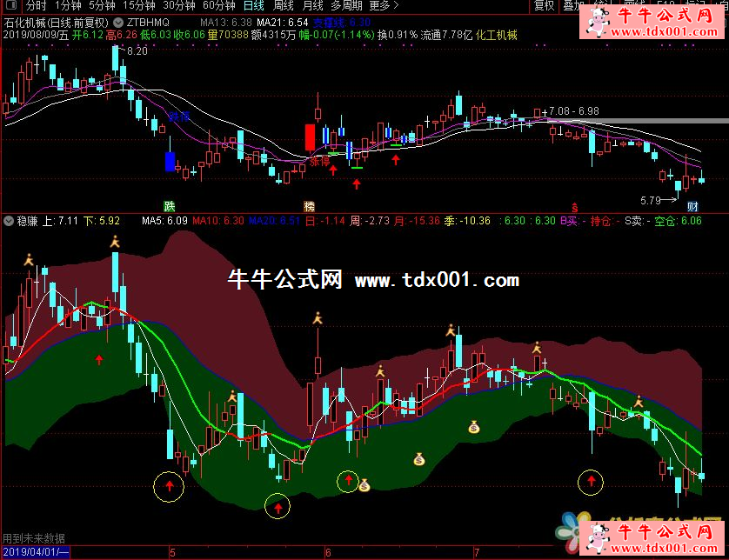This screenshot has width=729, height=560.
Task: Select the 60分钟 period tab
Action: [219, 5]
